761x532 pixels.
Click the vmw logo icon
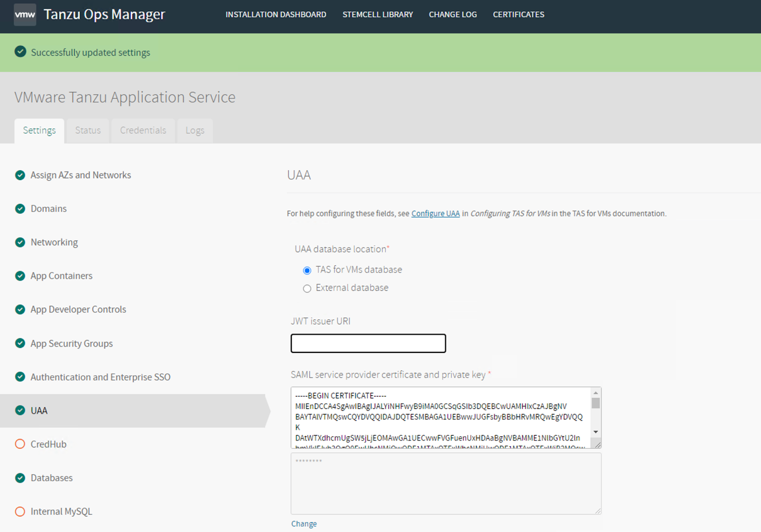[25, 14]
